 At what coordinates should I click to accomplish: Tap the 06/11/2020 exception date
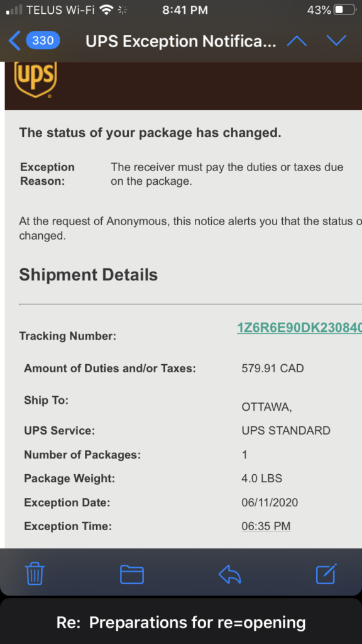point(270,502)
